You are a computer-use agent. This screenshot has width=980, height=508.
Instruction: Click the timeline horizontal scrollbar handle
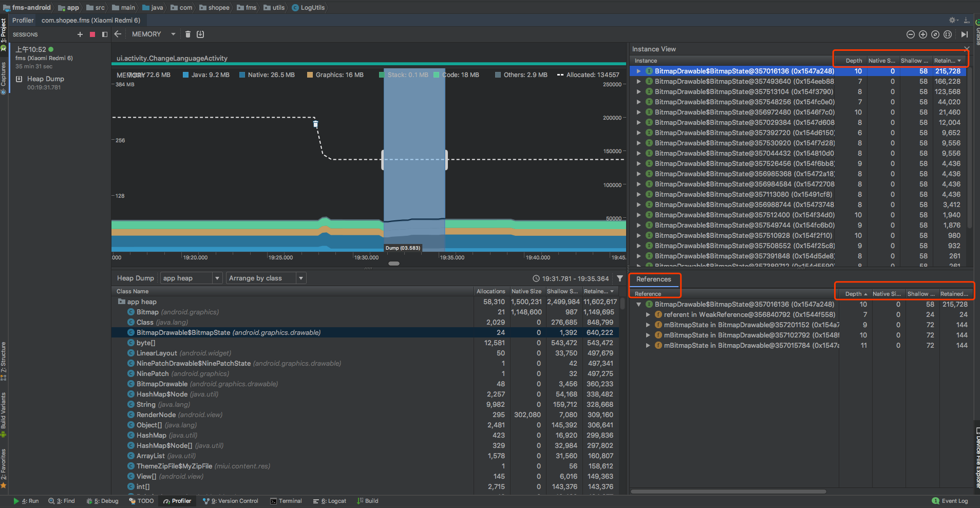394,264
